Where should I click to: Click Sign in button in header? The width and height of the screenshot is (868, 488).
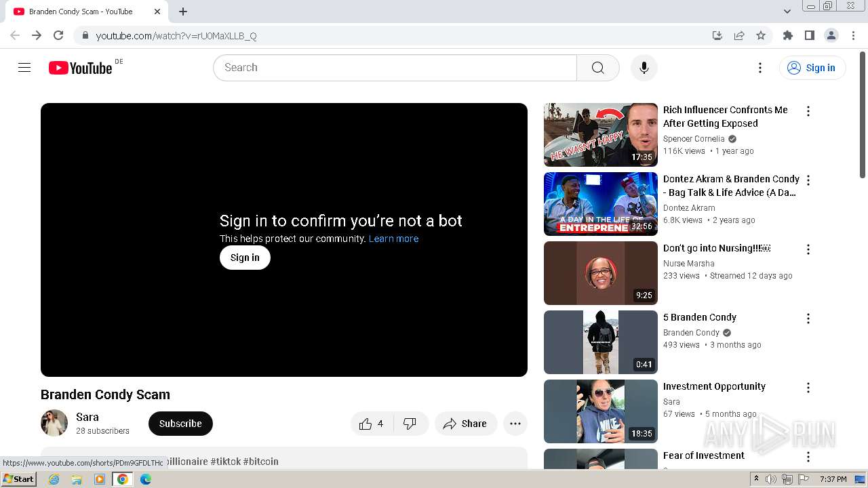812,68
